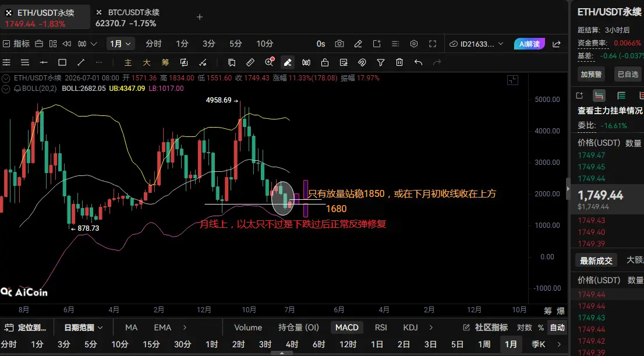Select the 分时 interval in top toolbar
This screenshot has height=356, width=644.
coord(154,44)
